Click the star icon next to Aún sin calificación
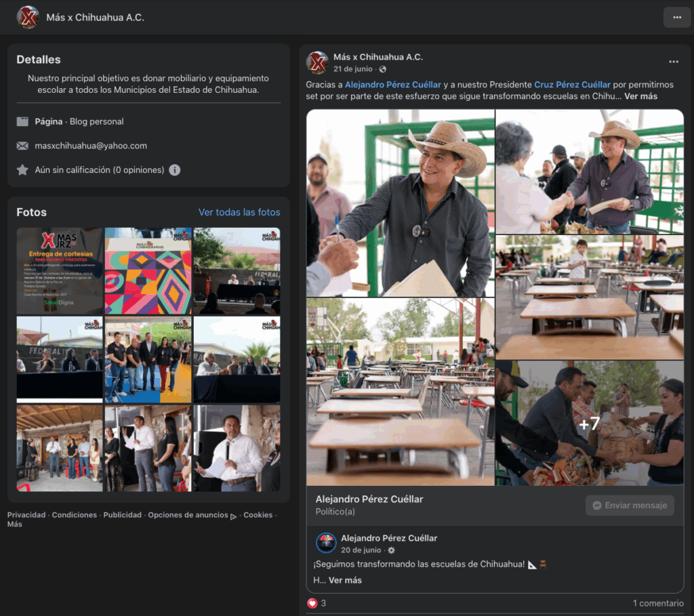Viewport: 694px width, 616px height. pyautogui.click(x=23, y=170)
